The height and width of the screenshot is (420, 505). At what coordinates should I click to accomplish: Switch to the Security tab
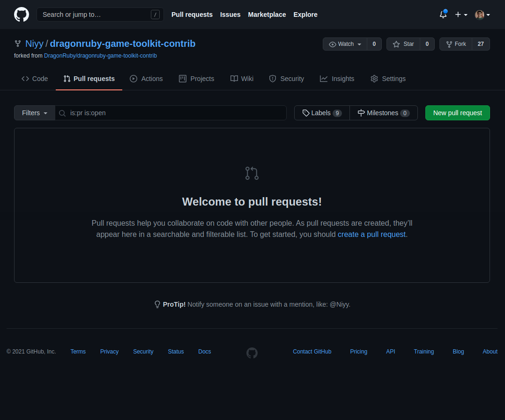click(286, 79)
